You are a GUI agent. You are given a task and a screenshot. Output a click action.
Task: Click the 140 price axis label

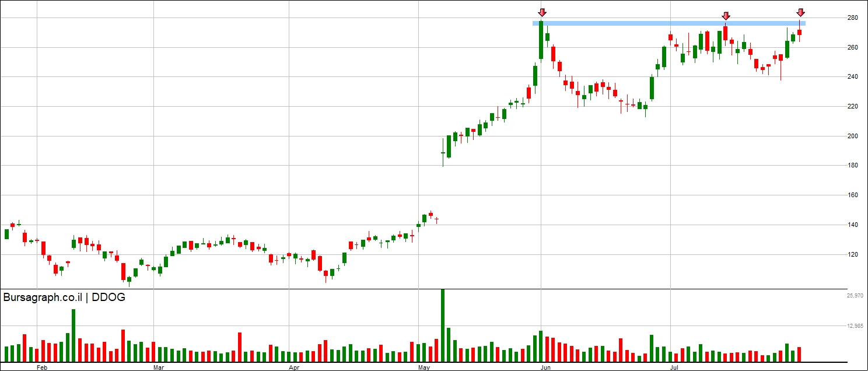[852, 225]
